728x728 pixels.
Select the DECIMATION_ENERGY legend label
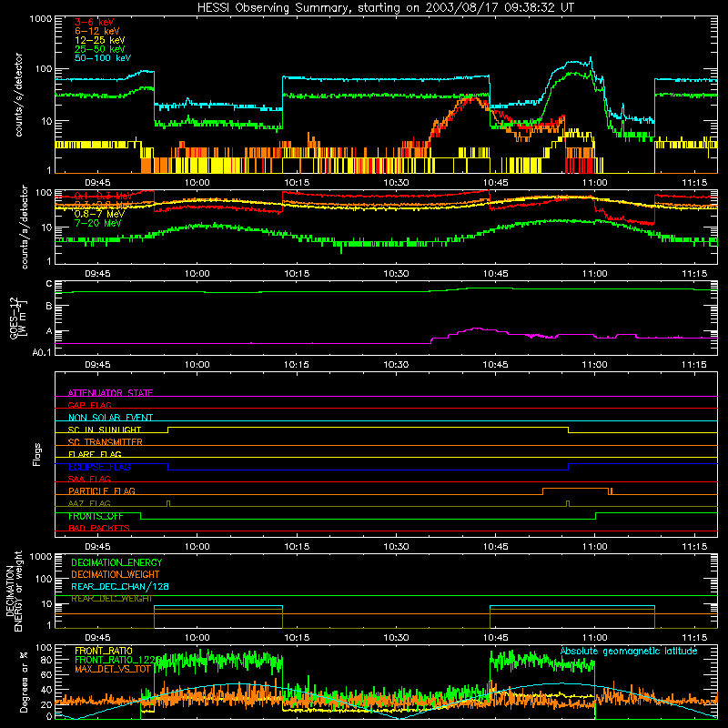tap(116, 562)
